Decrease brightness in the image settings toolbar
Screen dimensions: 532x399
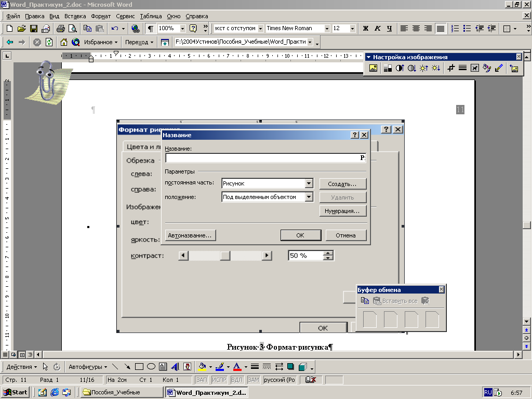(436, 68)
